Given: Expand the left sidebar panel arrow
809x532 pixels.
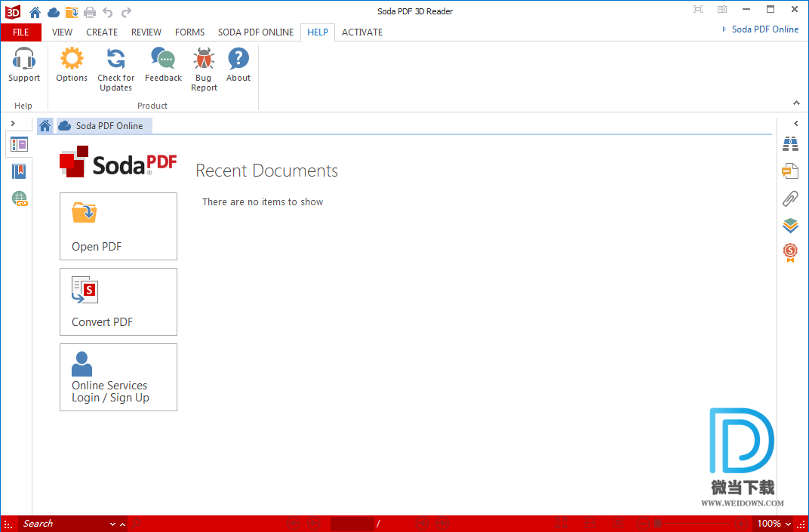Looking at the screenshot, I should click(13, 123).
